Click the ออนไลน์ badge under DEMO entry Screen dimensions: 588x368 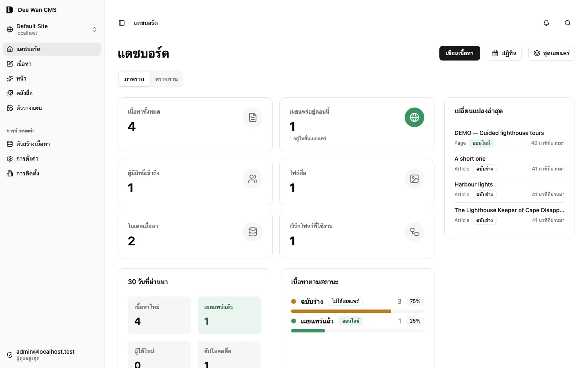coord(481,143)
